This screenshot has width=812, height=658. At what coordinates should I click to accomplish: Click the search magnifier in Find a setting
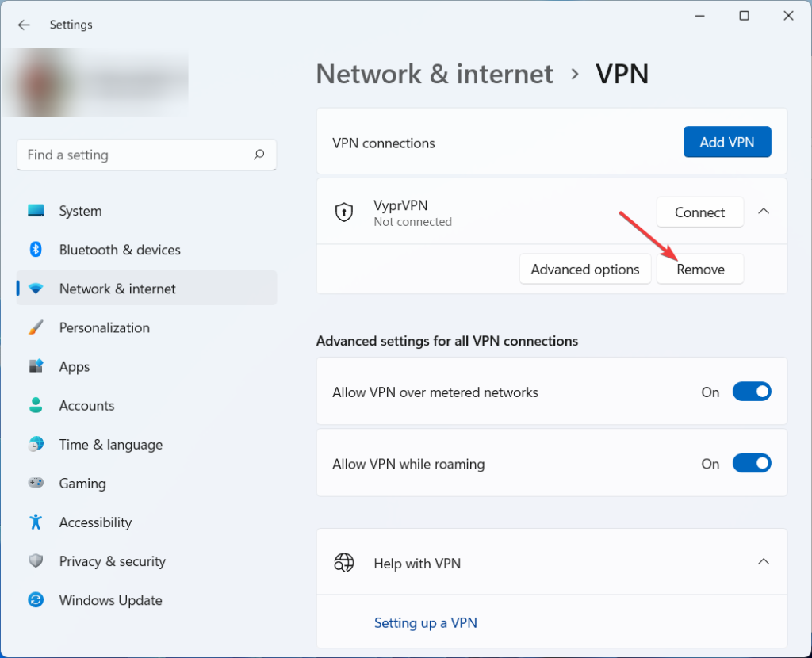coord(259,155)
